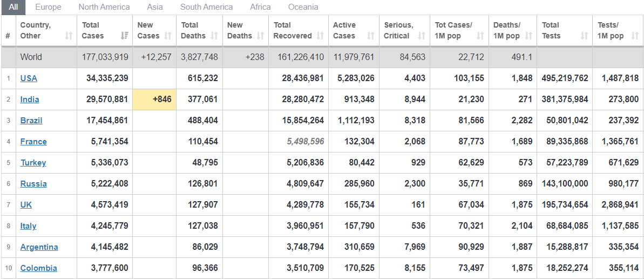
Task: Click India serious critical value 8,944
Action: coord(415,99)
